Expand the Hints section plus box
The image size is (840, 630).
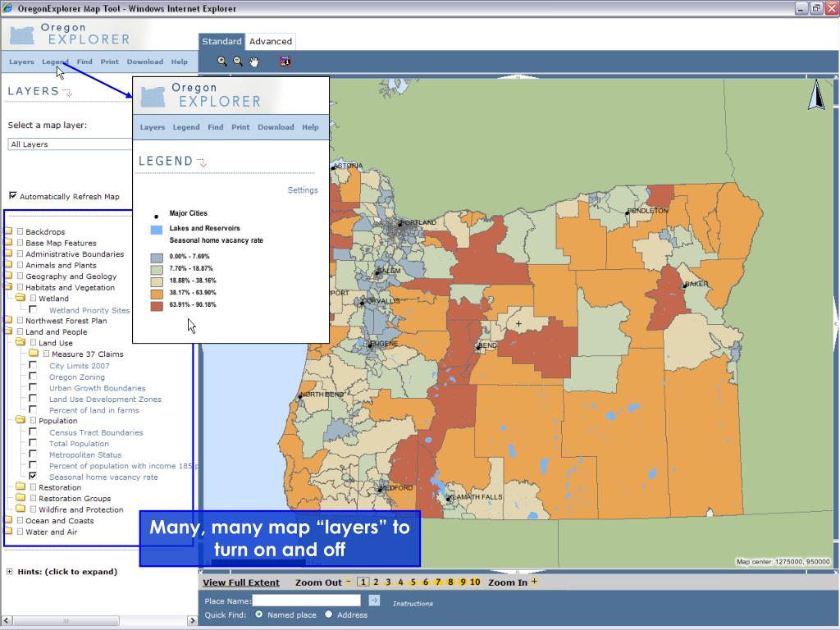coord(10,572)
